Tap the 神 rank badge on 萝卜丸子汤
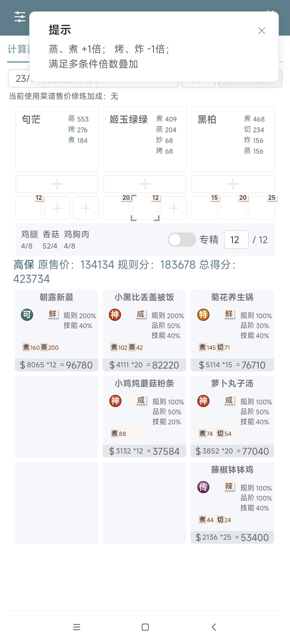The width and height of the screenshot is (290, 644). click(x=203, y=401)
